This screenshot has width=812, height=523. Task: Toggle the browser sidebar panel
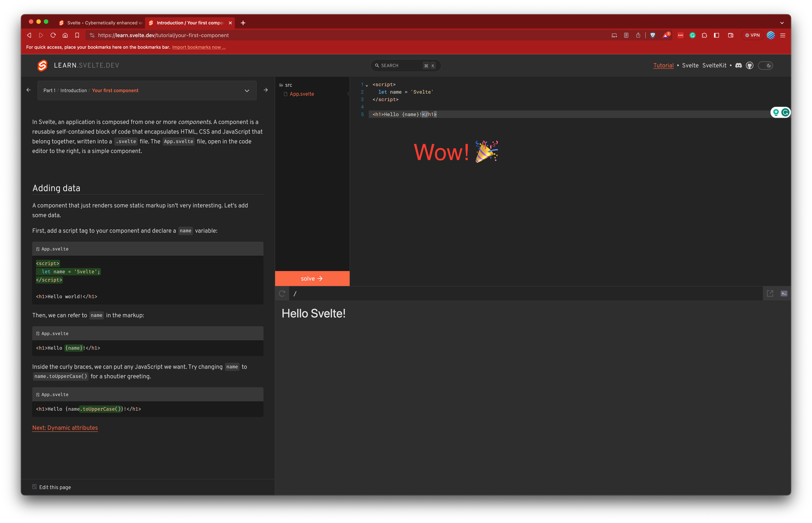point(717,35)
